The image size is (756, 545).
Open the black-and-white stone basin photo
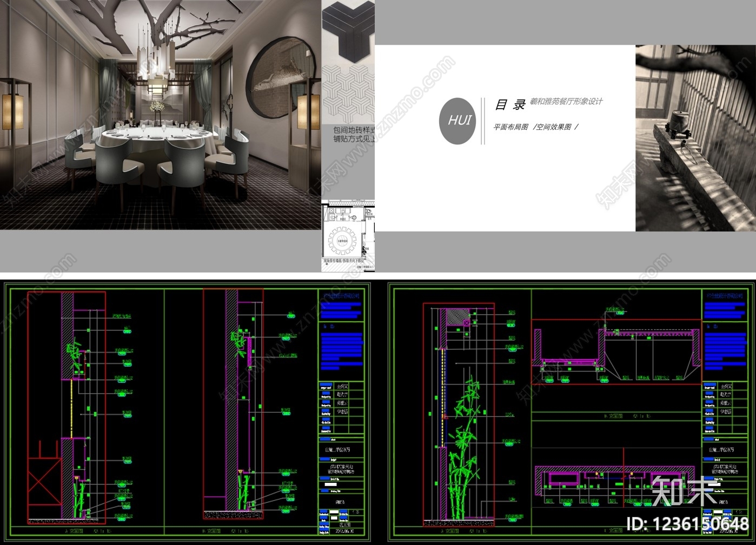695,138
